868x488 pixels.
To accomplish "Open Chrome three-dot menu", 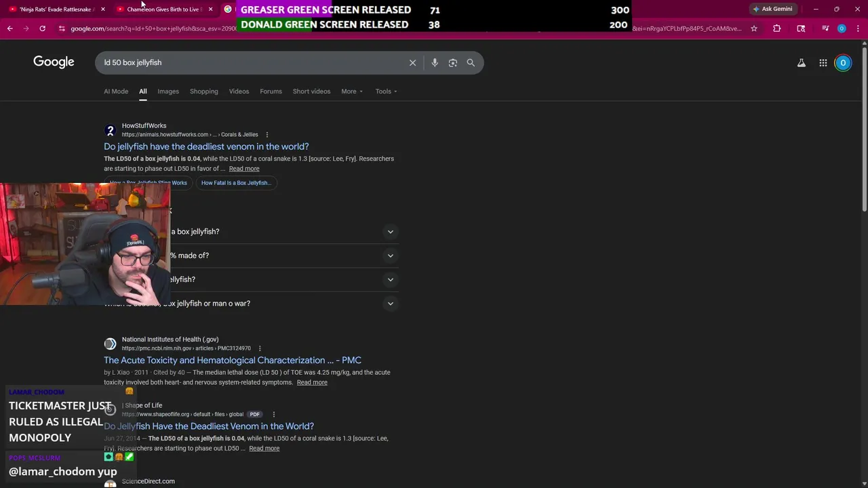I will point(858,28).
